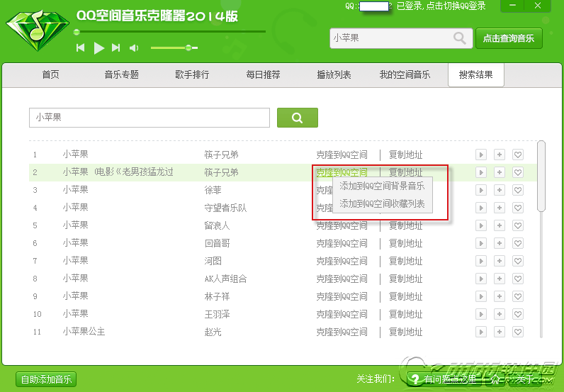Open the 我的空间音乐 tab

pos(405,75)
